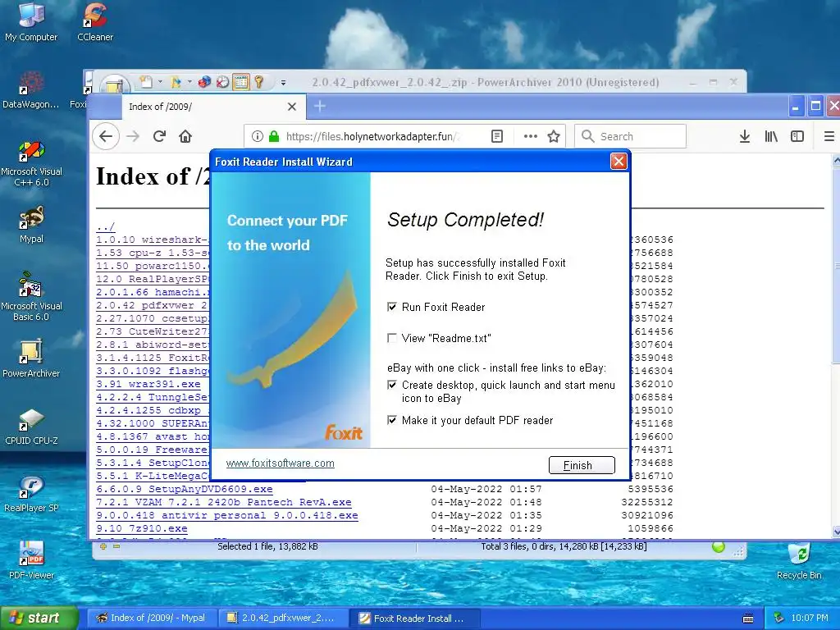Click the browser forward arrow

(x=133, y=137)
